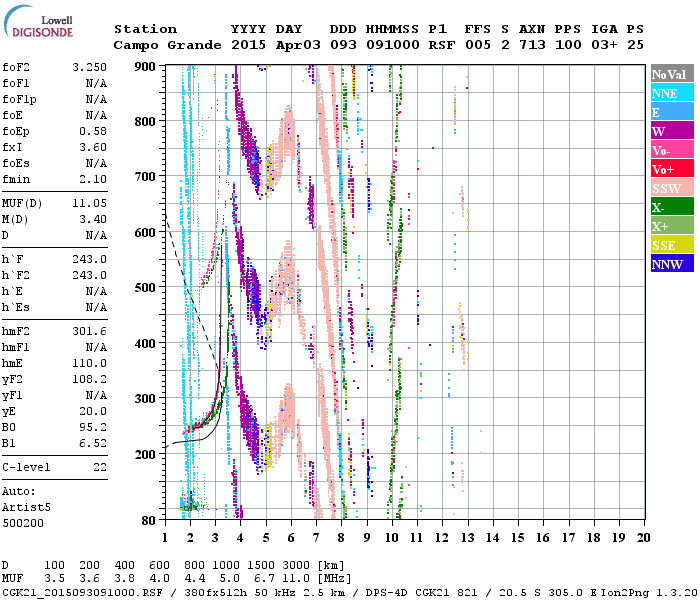Click the hmE value 110.0
700x600 pixels.
tap(89, 363)
